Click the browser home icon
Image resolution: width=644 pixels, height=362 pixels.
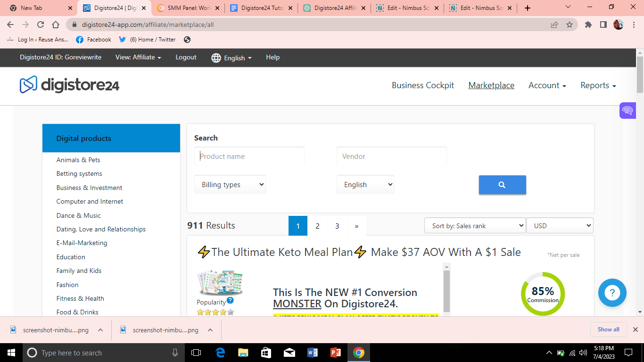[x=56, y=25]
